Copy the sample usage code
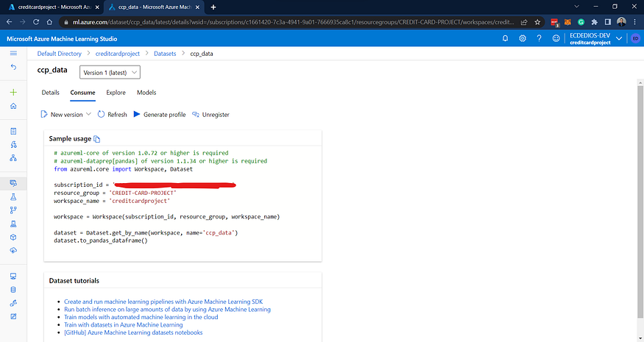This screenshot has width=644, height=342. 96,139
